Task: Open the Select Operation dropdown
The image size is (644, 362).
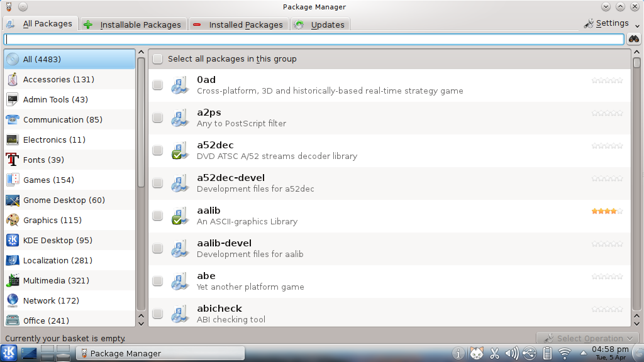Action: [588, 338]
